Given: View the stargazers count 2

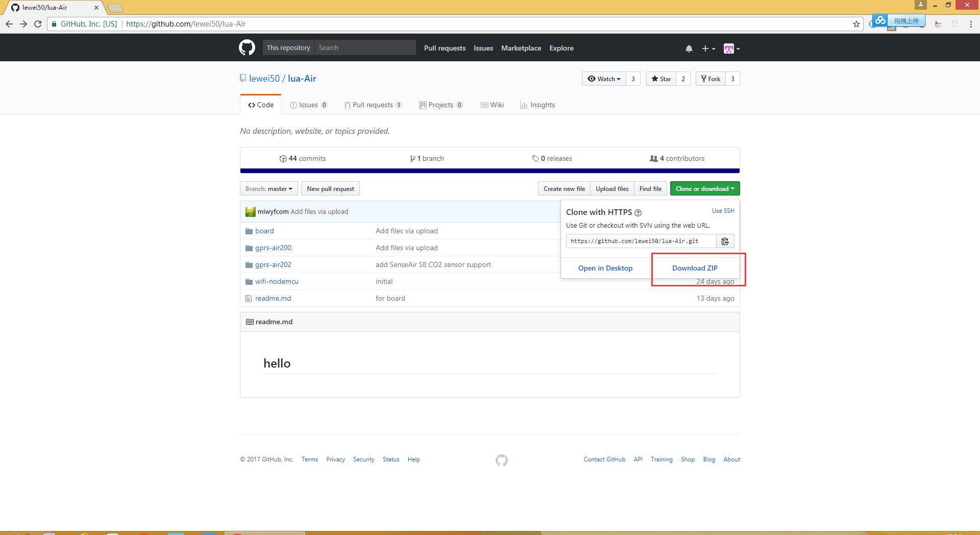Looking at the screenshot, I should pos(683,79).
